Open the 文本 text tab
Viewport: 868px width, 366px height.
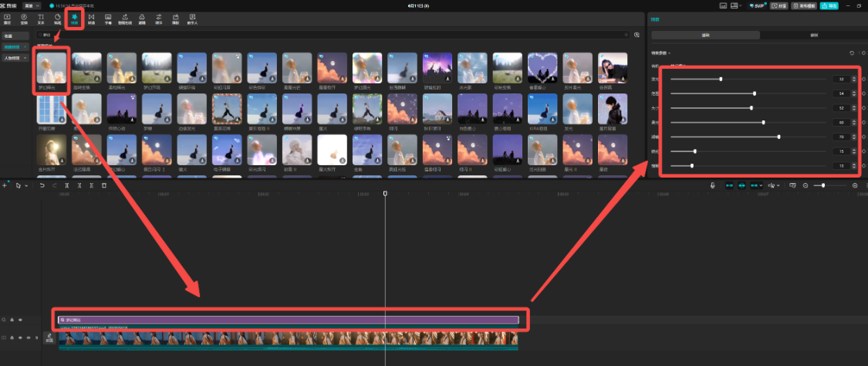pyautogui.click(x=40, y=19)
